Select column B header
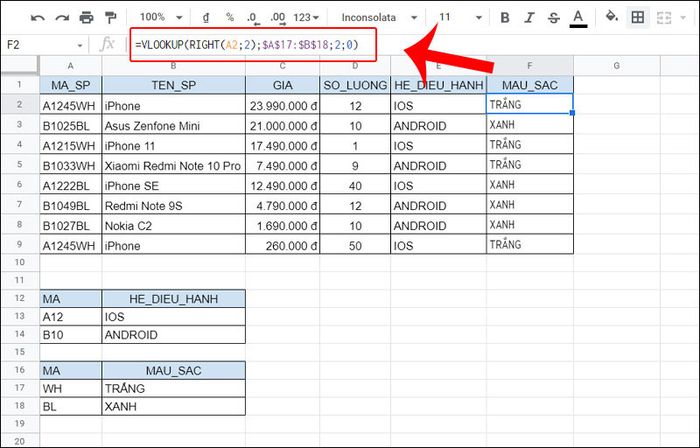This screenshot has height=448, width=700. [x=173, y=66]
